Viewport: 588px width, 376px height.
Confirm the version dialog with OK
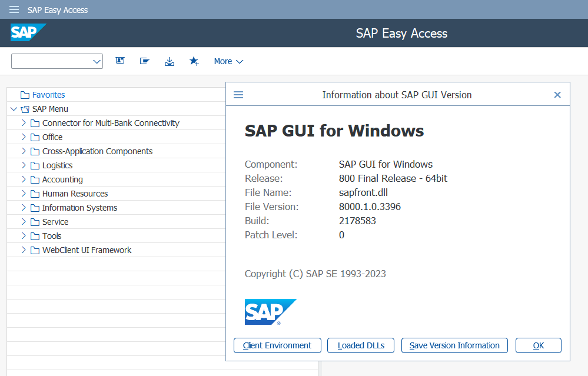[537, 345]
